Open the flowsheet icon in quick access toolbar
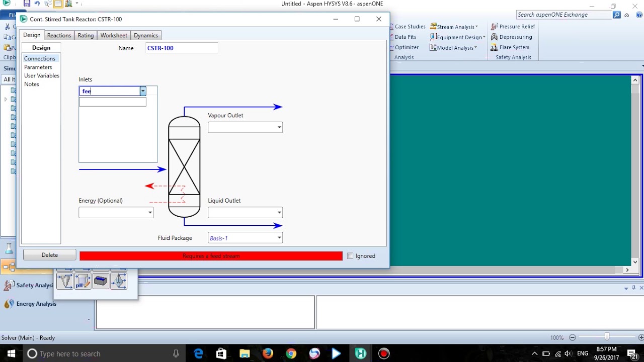 [48, 4]
